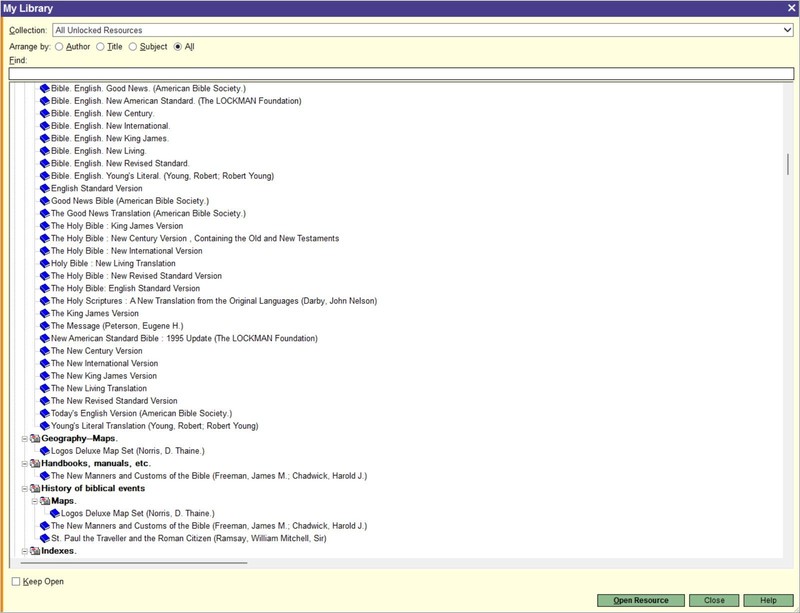800x613 pixels.
Task: Click book icon beside Bible. English. New King James.
Action: pos(45,138)
